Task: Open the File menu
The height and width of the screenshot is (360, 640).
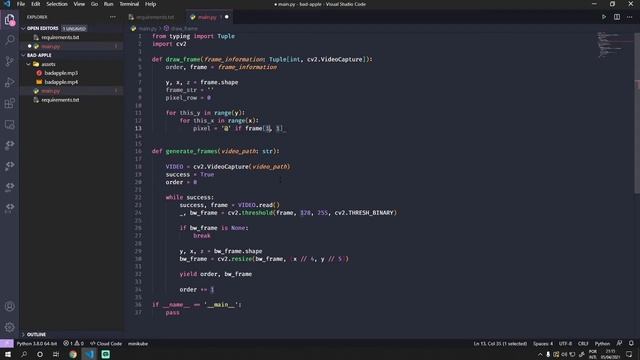Action: 20,4
